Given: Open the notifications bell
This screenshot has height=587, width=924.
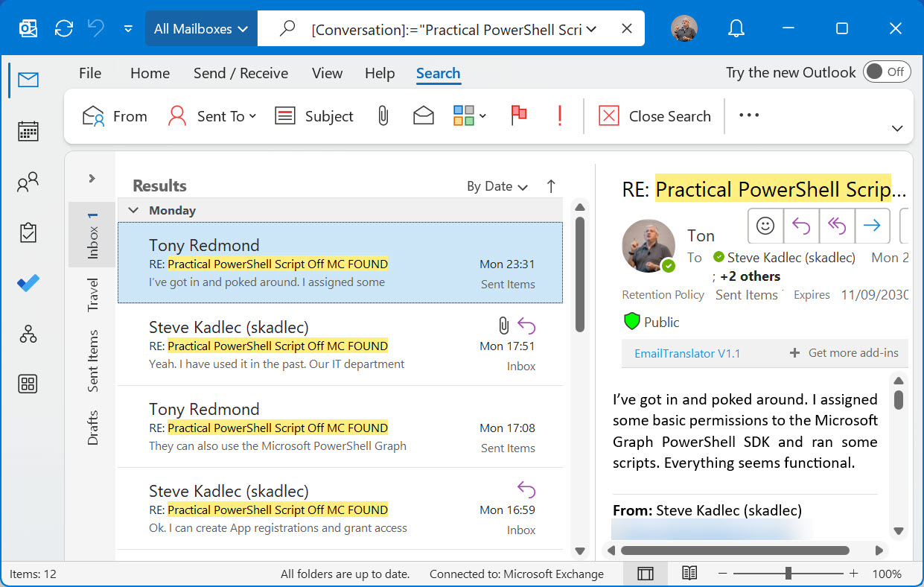Looking at the screenshot, I should point(736,29).
